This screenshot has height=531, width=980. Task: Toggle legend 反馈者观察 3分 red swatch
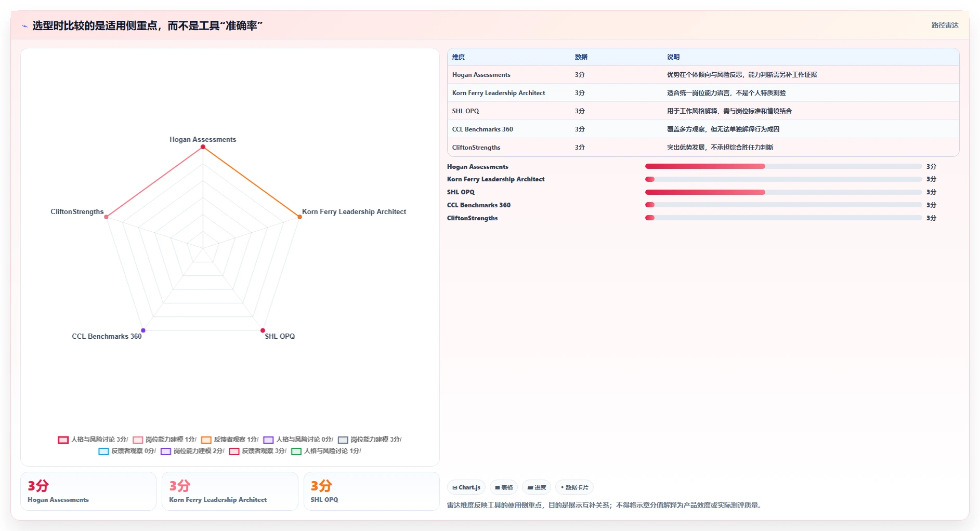point(234,451)
